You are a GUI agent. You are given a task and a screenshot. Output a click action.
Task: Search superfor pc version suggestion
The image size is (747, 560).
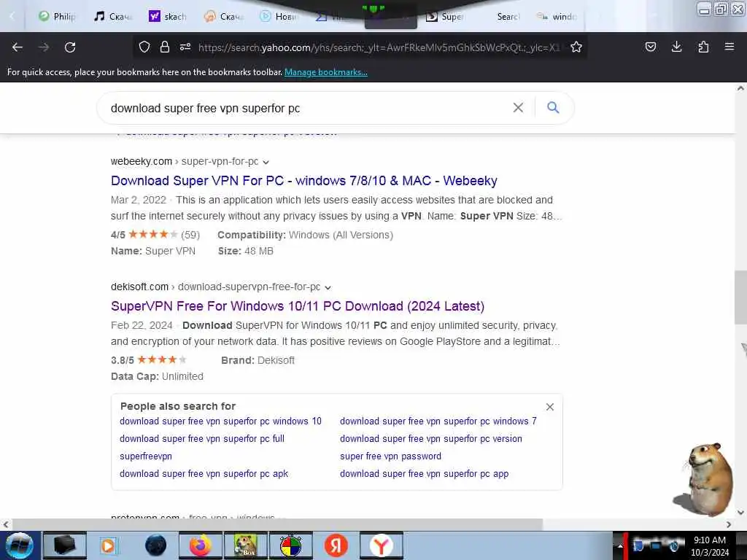[431, 438]
